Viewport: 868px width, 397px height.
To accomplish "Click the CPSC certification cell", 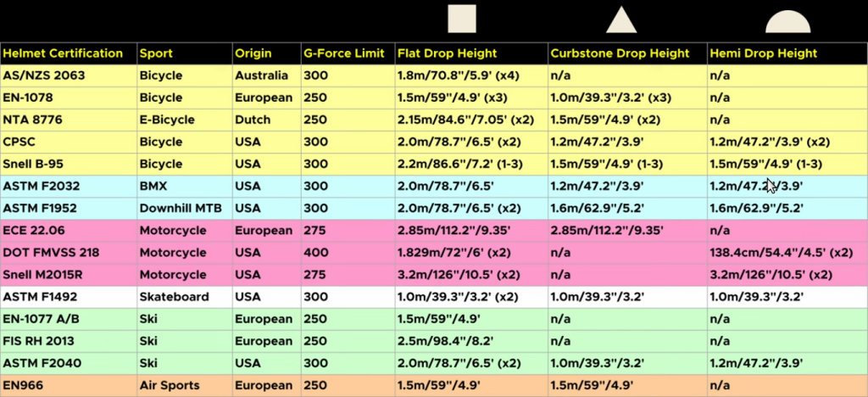I will [69, 143].
